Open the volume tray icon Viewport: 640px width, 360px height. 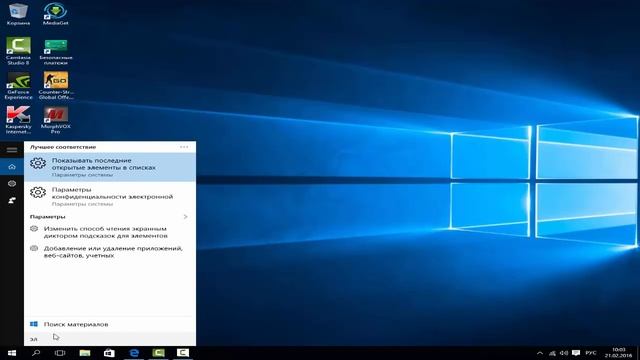coord(564,353)
